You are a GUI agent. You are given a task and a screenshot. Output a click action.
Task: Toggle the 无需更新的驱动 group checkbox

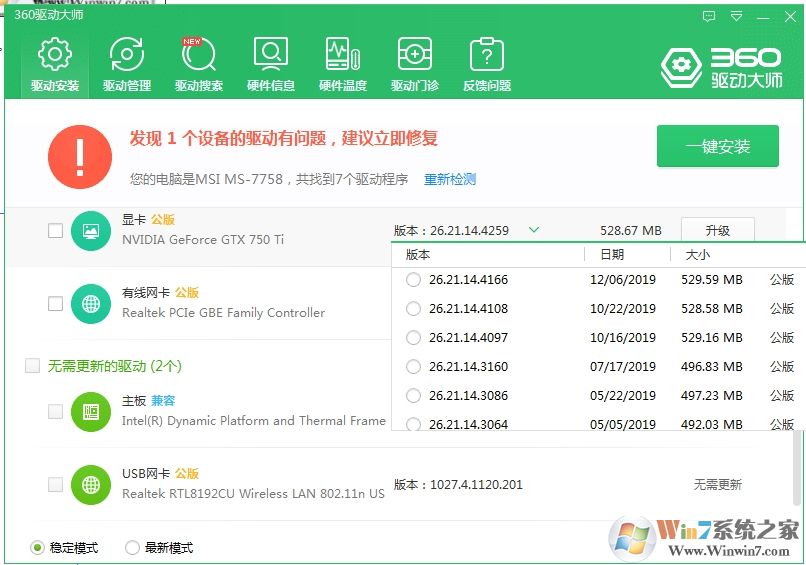coord(32,366)
